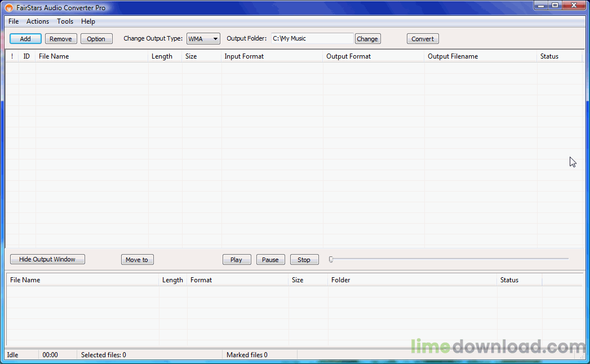Click 'Marked files 0' in status bar
The image size is (590, 364).
247,355
